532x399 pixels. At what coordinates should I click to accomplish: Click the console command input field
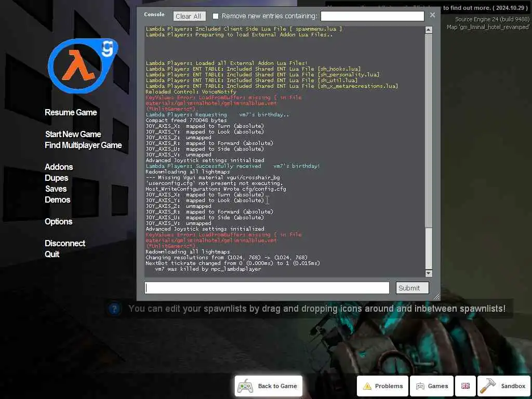pyautogui.click(x=267, y=288)
